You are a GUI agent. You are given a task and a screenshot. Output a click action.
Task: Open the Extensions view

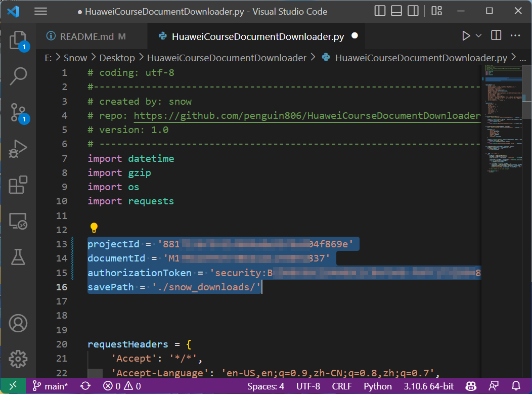pos(18,185)
